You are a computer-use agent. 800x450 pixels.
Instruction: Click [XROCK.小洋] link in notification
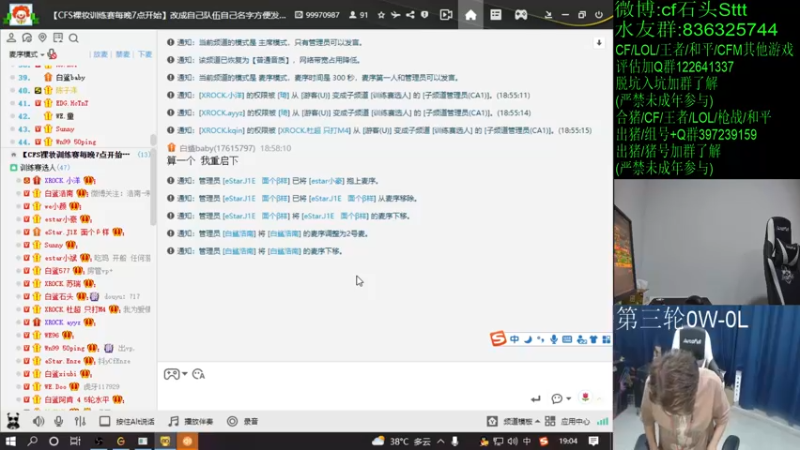(x=221, y=95)
